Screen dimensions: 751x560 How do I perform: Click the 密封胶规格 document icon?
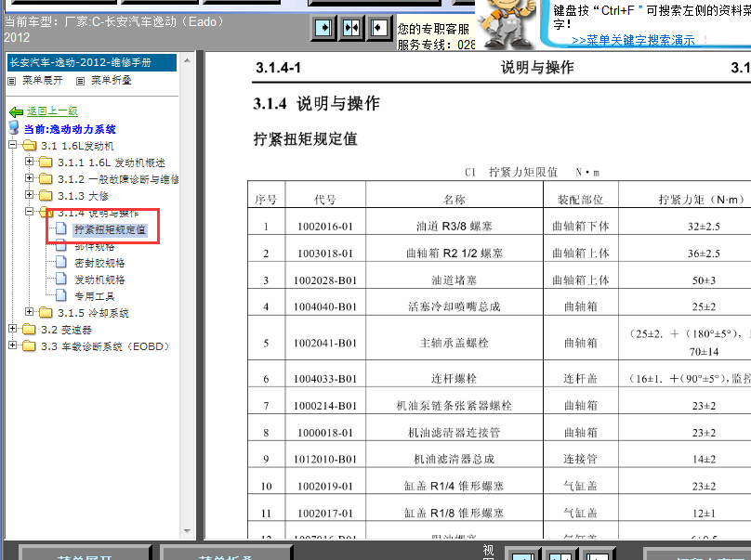[60, 262]
